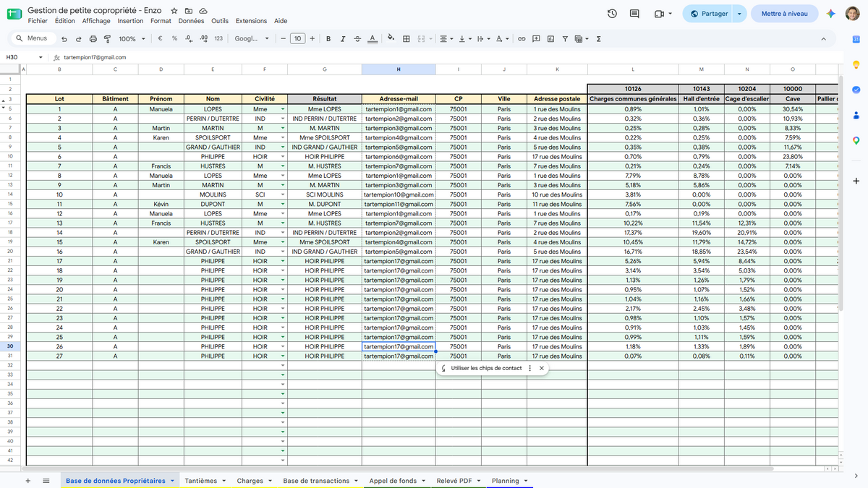Open the 100% zoom dropdown

point(132,39)
